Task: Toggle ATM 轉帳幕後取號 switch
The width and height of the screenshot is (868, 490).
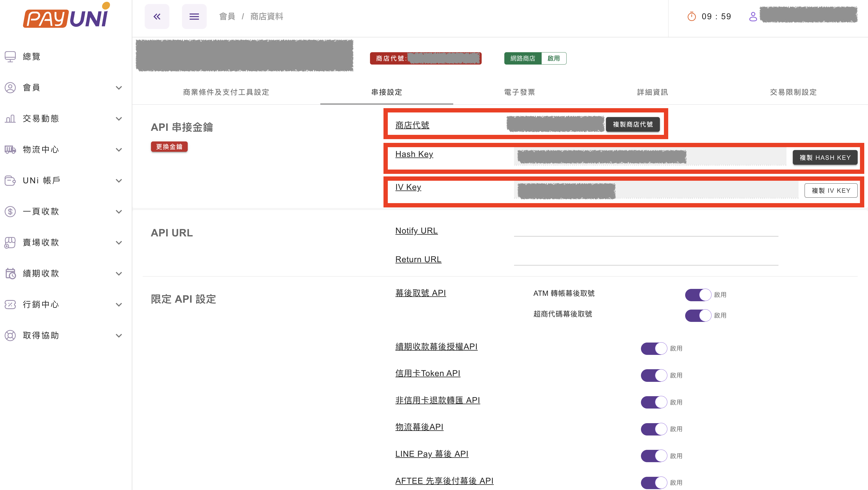Action: [697, 295]
